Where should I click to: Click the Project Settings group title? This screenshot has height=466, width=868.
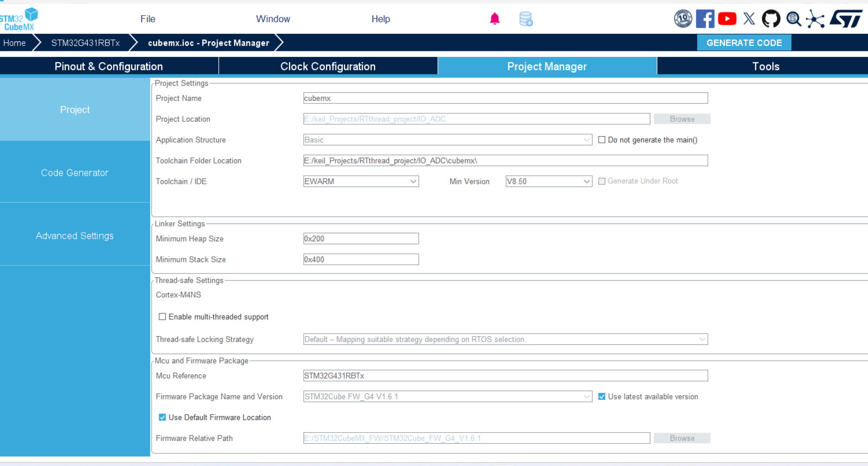[x=181, y=83]
